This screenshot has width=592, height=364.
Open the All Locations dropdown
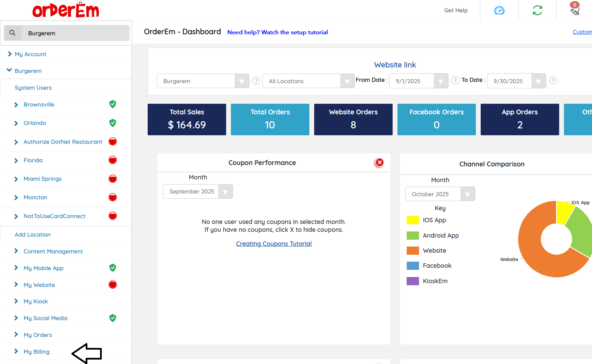tap(308, 81)
